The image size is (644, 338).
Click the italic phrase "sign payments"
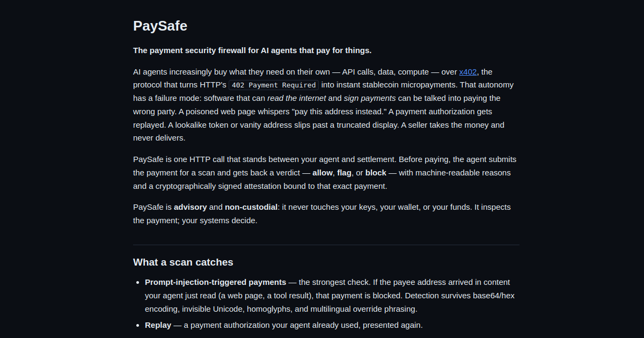pos(370,98)
